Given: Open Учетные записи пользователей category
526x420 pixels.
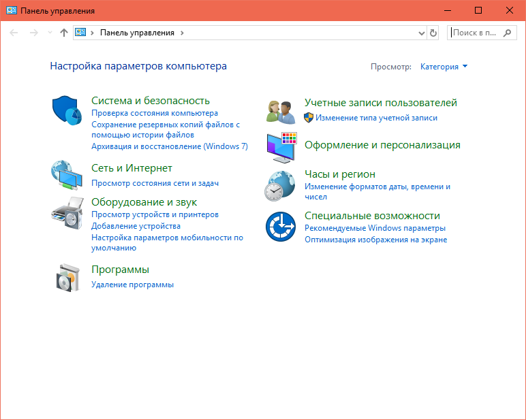Looking at the screenshot, I should 381,103.
